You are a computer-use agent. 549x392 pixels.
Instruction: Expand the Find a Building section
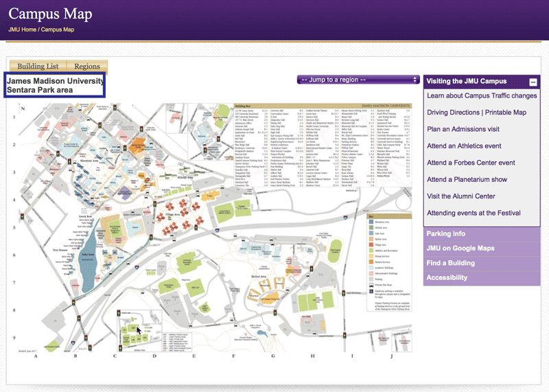(x=482, y=263)
